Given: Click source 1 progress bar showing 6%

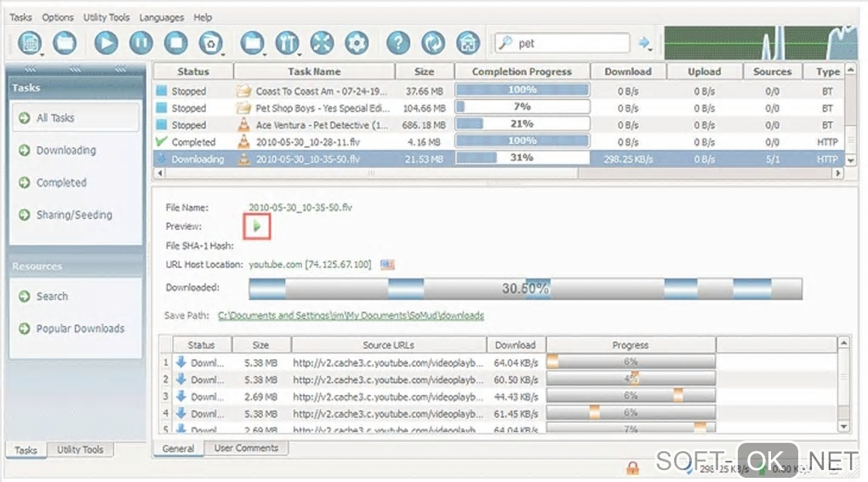Looking at the screenshot, I should (631, 362).
